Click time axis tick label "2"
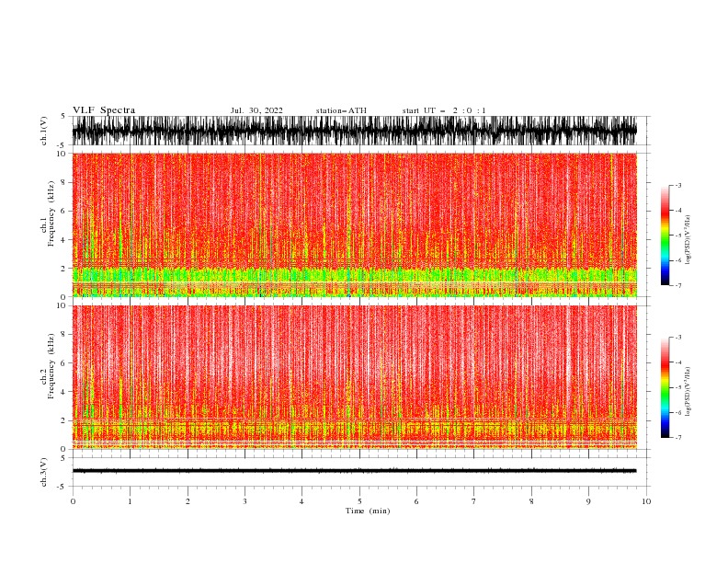Screen dimensions: 728x563 (188, 501)
